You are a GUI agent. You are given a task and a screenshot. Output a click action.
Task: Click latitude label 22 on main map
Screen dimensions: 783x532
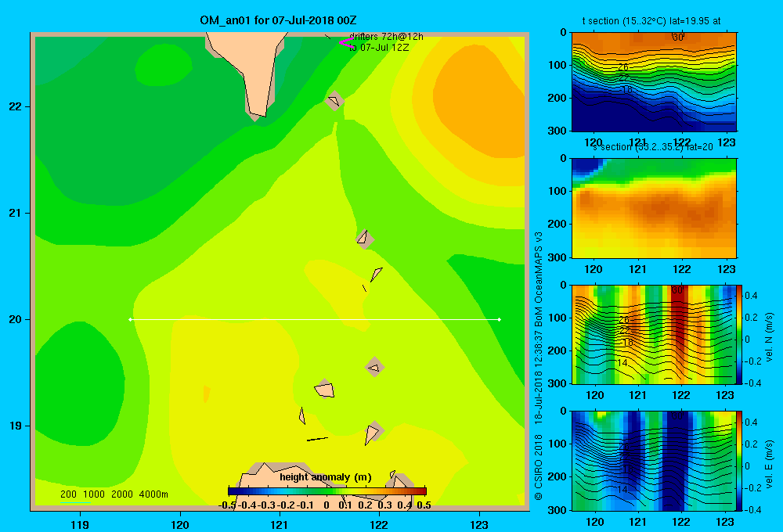click(15, 107)
